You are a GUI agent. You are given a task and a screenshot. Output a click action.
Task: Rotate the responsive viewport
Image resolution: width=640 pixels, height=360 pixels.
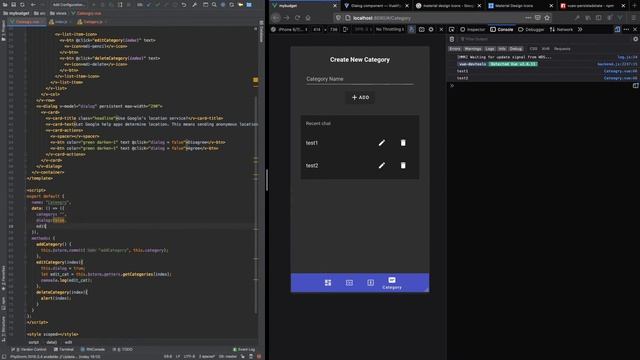pos(346,29)
